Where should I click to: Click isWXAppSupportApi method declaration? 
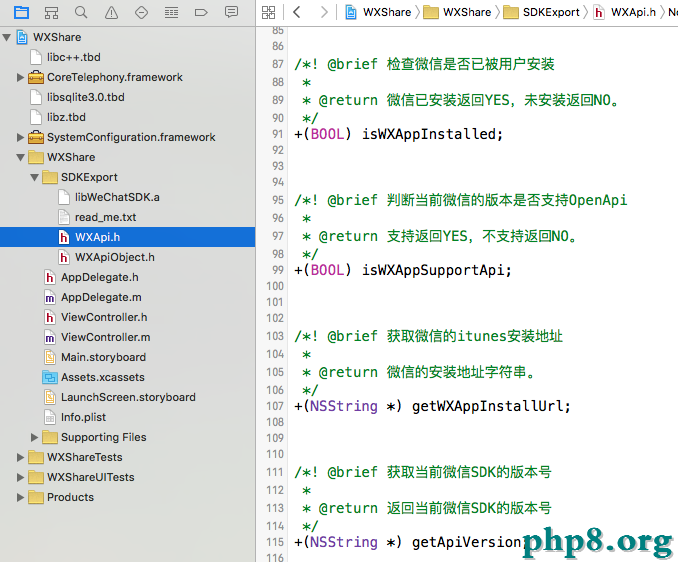(x=437, y=270)
